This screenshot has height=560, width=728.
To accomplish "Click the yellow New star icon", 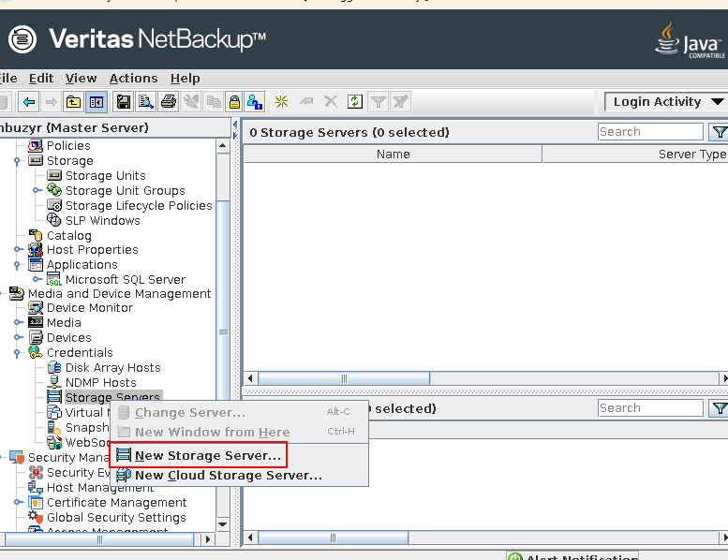I will tap(281, 102).
